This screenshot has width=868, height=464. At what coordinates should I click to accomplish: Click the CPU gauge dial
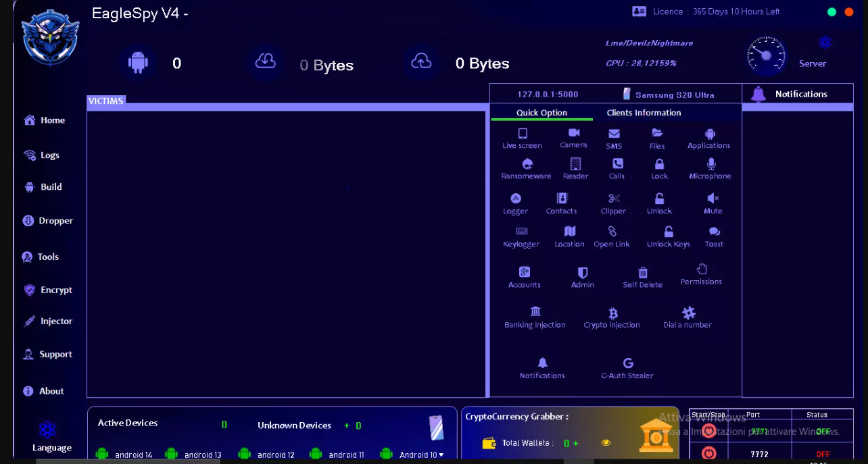767,55
